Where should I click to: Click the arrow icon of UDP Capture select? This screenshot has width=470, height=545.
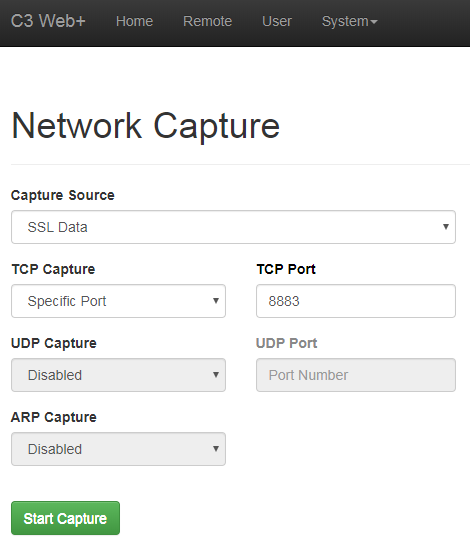[x=216, y=375]
